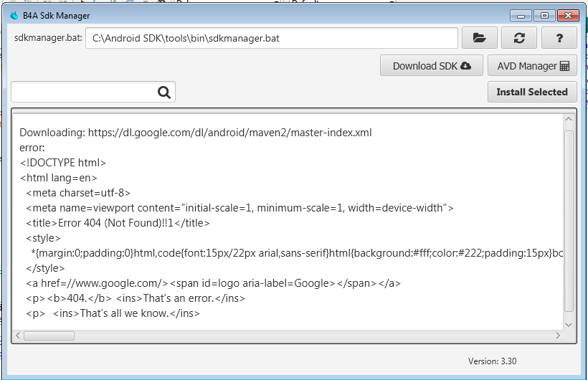This screenshot has height=380, width=588.
Task: Click the refresh arrows icon
Action: click(x=519, y=38)
